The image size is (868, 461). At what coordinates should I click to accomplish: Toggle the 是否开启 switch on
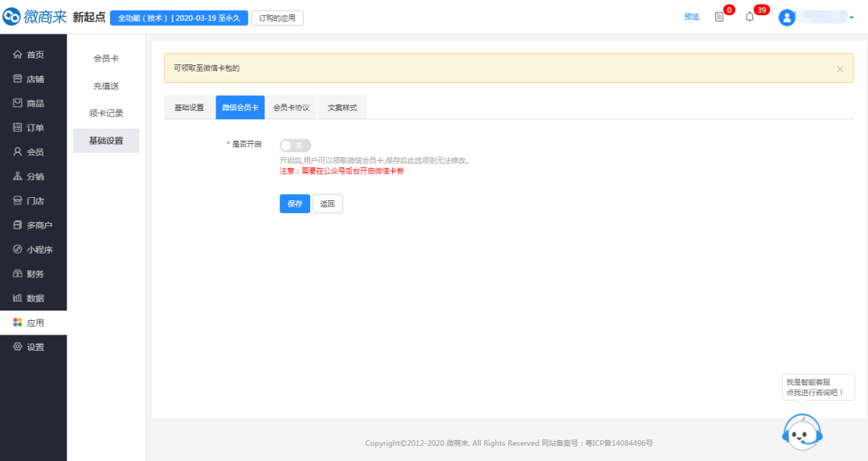pyautogui.click(x=295, y=145)
